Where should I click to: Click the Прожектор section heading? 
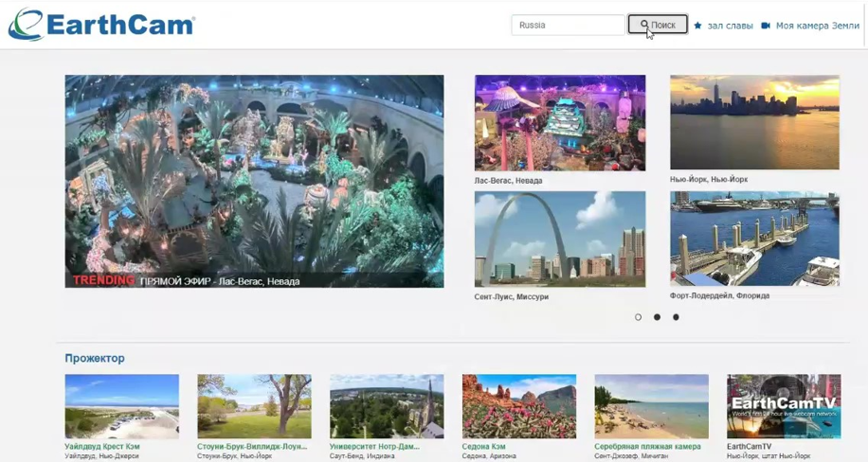pyautogui.click(x=95, y=358)
